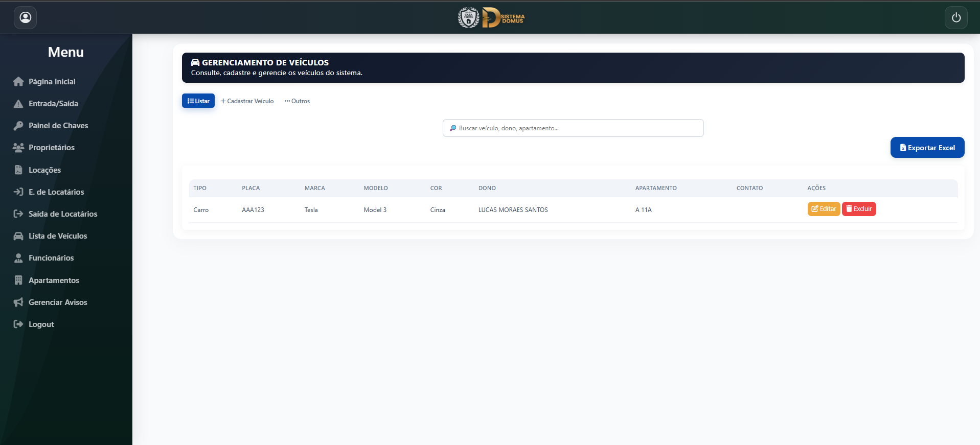Open the Outros tab
The image size is (980, 445).
click(x=297, y=101)
